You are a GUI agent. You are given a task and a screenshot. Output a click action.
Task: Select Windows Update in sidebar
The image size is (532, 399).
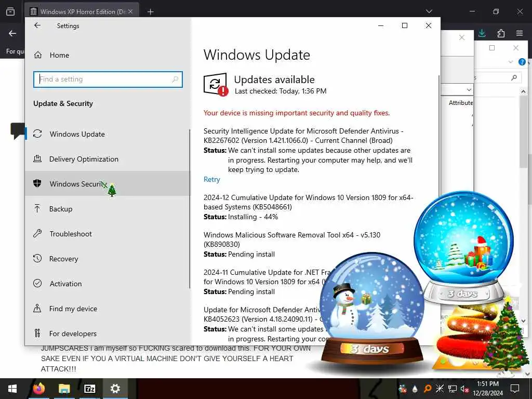pyautogui.click(x=108, y=134)
